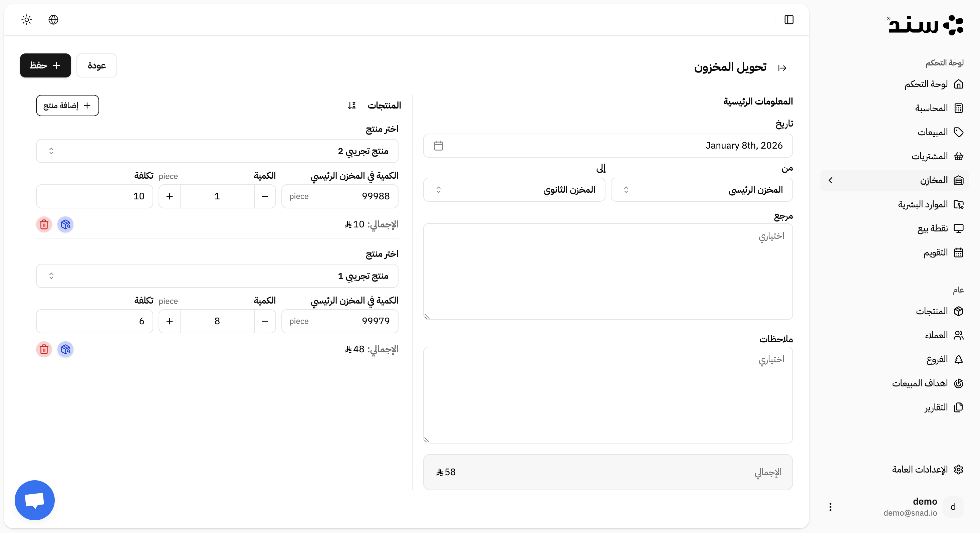This screenshot has height=533, width=980.
Task: Click the مرجع reference text area
Action: click(x=607, y=272)
